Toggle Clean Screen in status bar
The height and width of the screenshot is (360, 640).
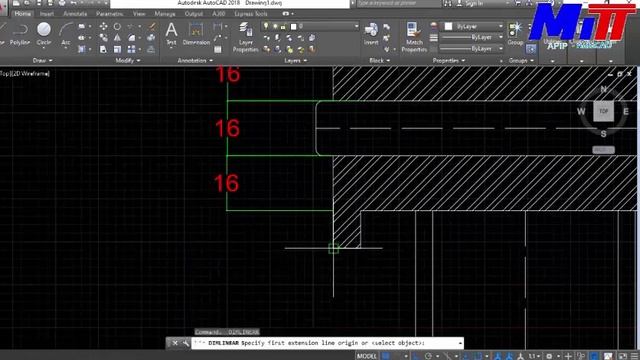(x=622, y=356)
